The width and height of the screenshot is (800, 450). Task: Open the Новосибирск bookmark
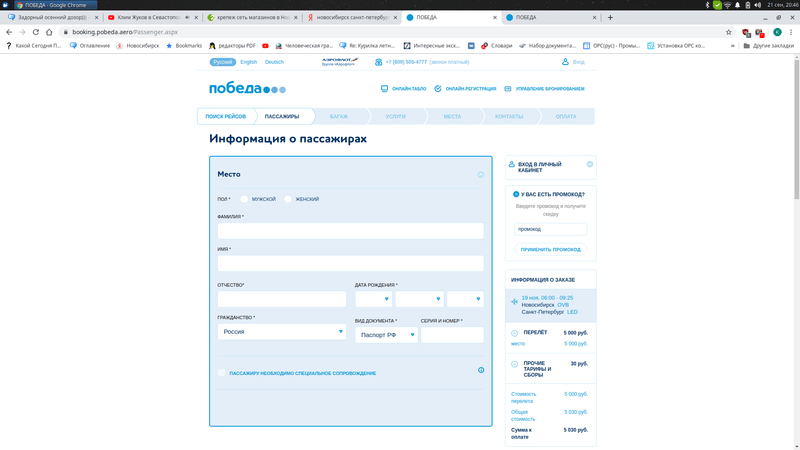point(138,45)
